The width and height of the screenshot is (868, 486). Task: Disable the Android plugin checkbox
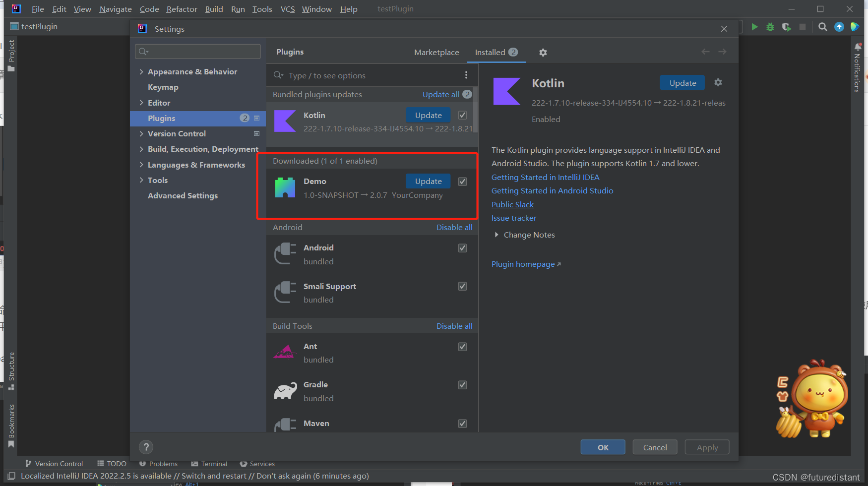462,248
